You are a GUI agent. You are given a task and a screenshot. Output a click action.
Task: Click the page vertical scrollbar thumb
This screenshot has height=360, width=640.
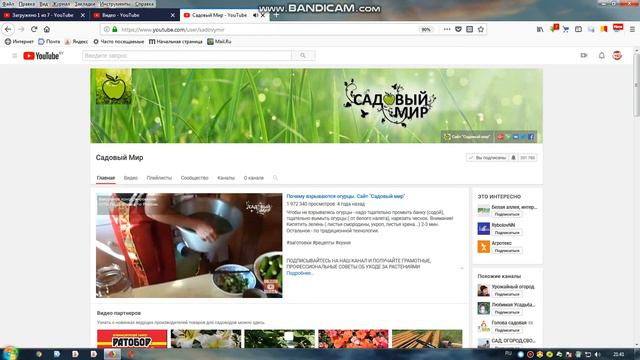click(x=637, y=84)
